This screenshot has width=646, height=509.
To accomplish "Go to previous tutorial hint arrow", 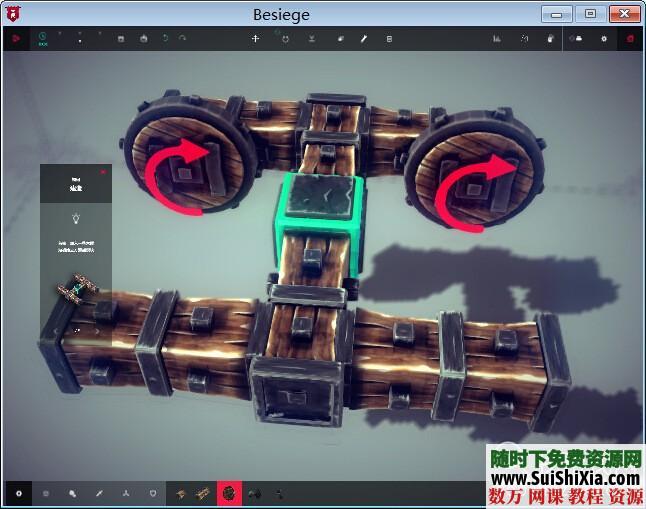I will click(x=57, y=331).
